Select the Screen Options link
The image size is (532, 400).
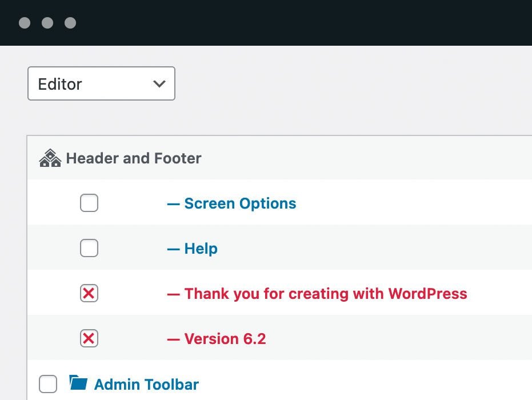click(x=240, y=203)
